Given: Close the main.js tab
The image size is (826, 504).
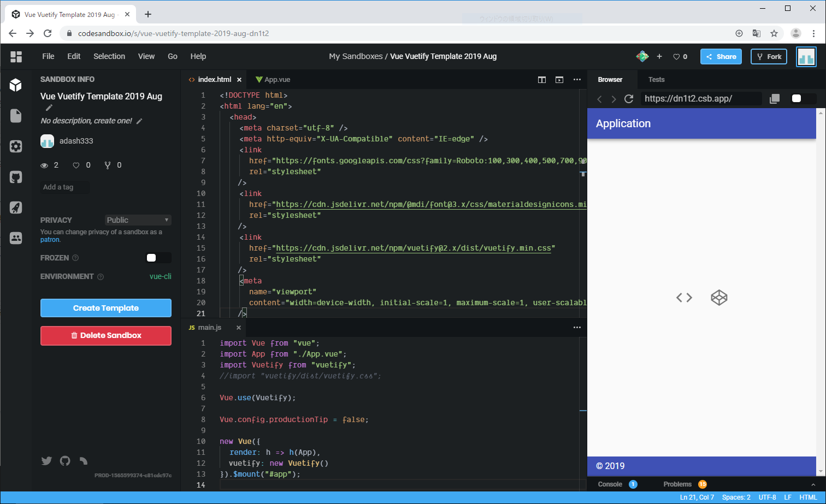Looking at the screenshot, I should (238, 328).
